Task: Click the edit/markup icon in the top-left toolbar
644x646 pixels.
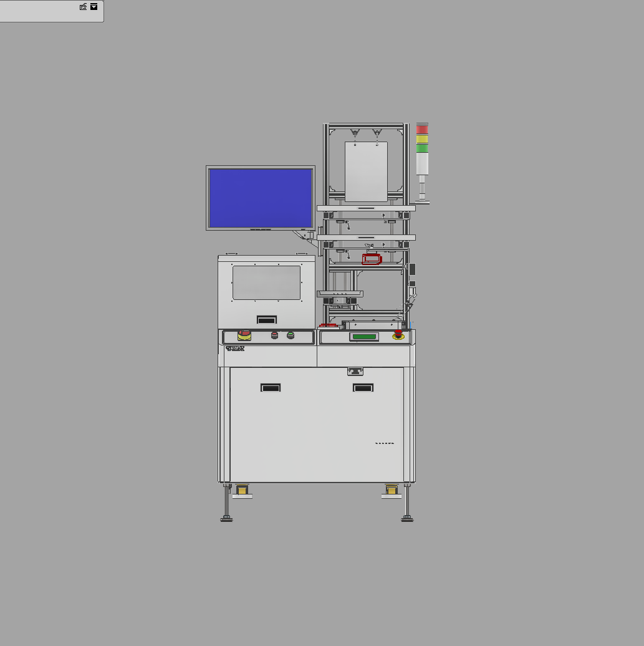Action: 83,7
